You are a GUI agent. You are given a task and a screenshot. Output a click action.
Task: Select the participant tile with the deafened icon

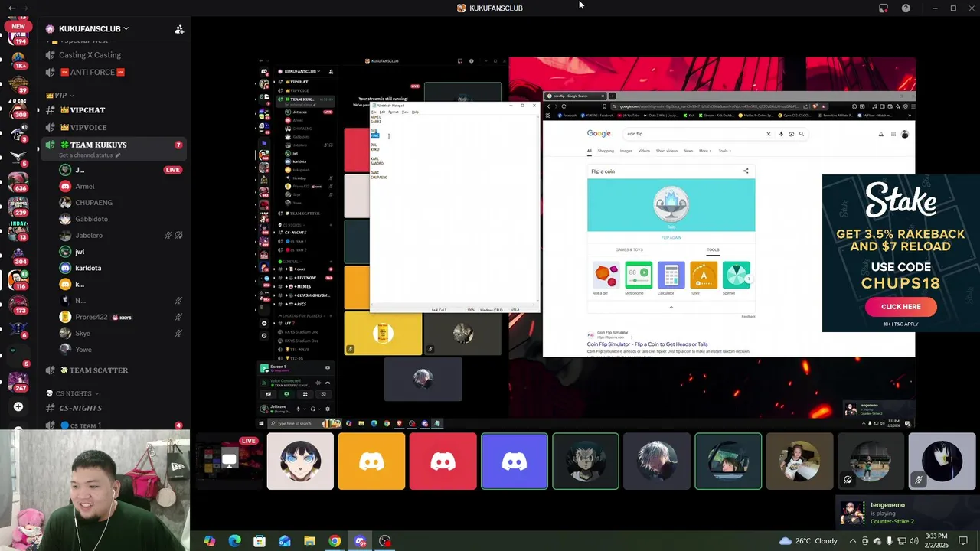tap(871, 461)
